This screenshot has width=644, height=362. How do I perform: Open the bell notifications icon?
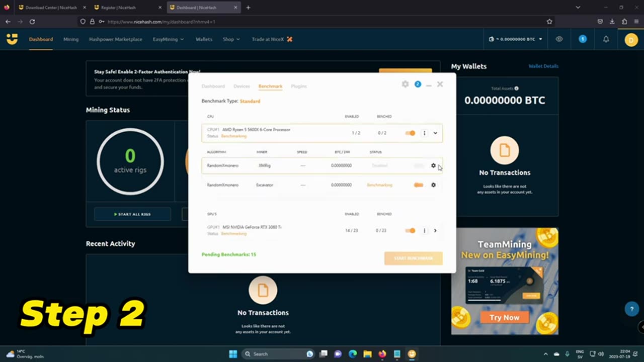[606, 39]
